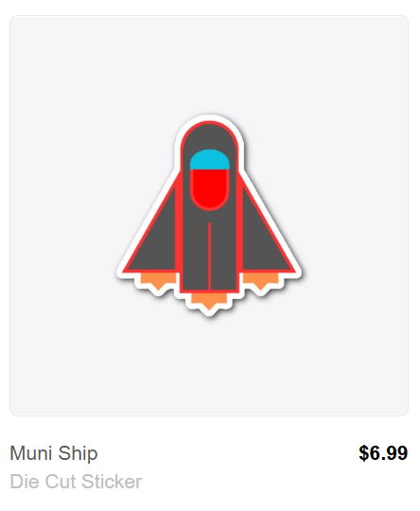Viewport: 420px width, 511px height.
Task: Click the red capsule on the rocket
Action: tap(210, 189)
